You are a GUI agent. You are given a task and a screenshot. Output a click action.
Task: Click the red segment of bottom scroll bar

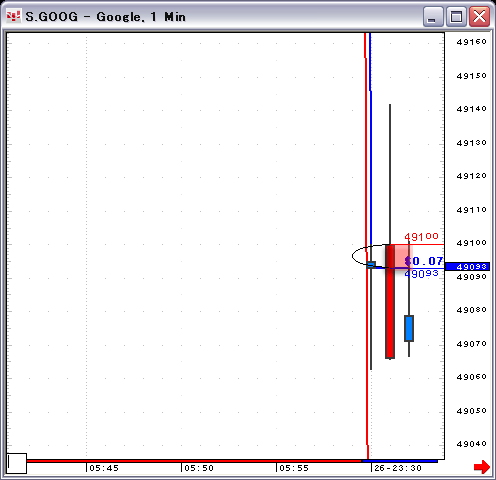pos(194,461)
